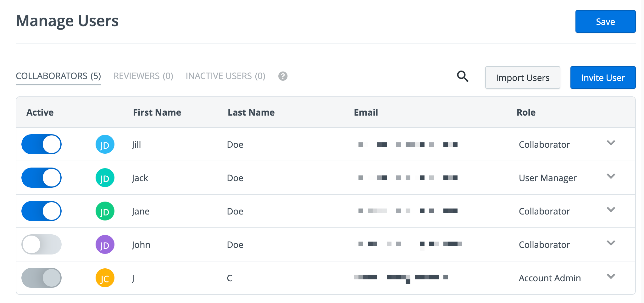This screenshot has width=644, height=303.
Task: Click the Invite User button
Action: click(x=603, y=77)
